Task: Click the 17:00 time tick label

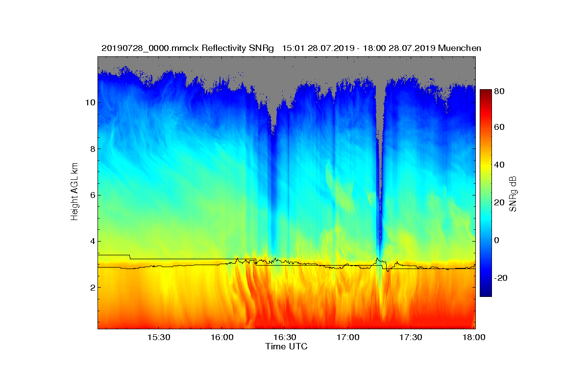Action: tap(348, 338)
